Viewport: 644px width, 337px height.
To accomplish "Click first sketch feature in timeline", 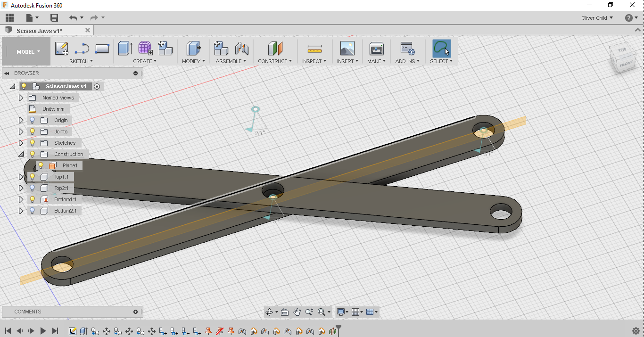I will pyautogui.click(x=73, y=331).
